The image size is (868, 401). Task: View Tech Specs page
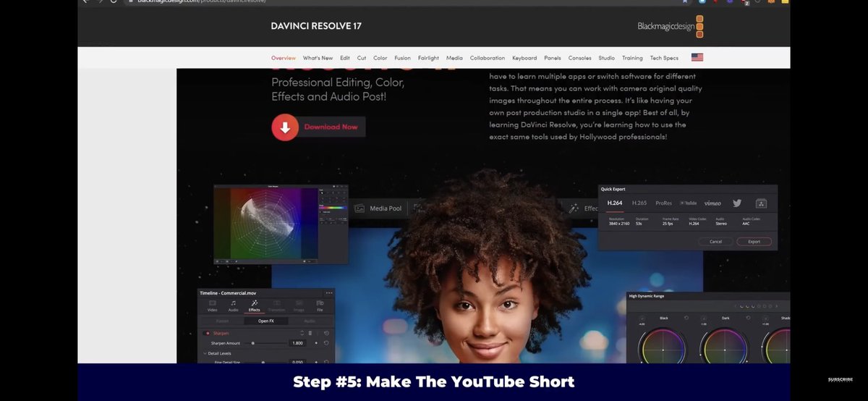[x=664, y=58]
